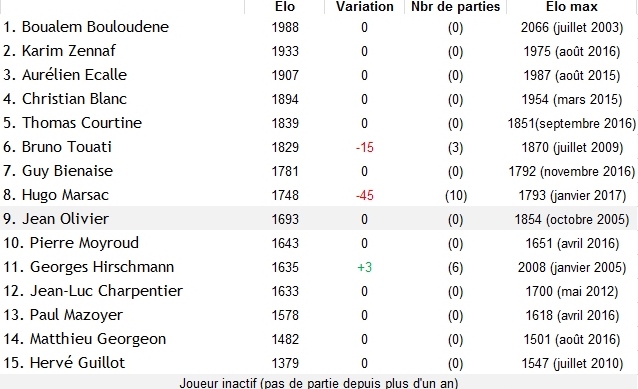
Task: Select Thomas Courtine in the ranking
Action: pos(82,123)
